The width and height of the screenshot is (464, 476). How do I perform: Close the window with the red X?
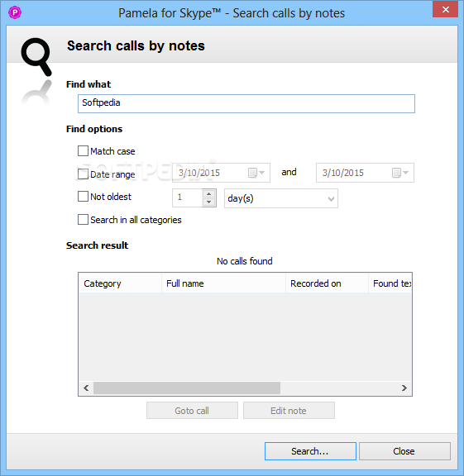coord(446,9)
